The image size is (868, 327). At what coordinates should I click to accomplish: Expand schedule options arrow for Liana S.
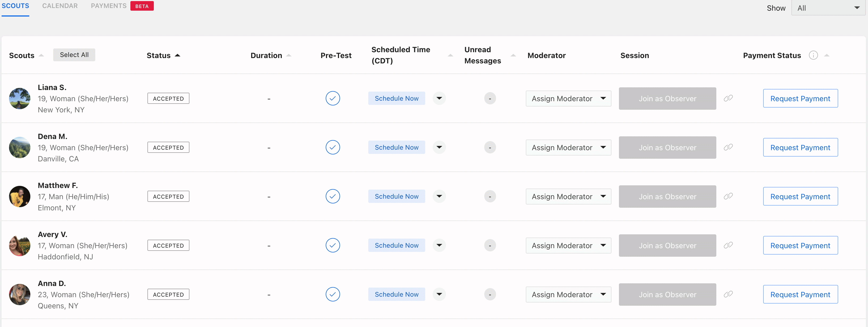coord(439,99)
